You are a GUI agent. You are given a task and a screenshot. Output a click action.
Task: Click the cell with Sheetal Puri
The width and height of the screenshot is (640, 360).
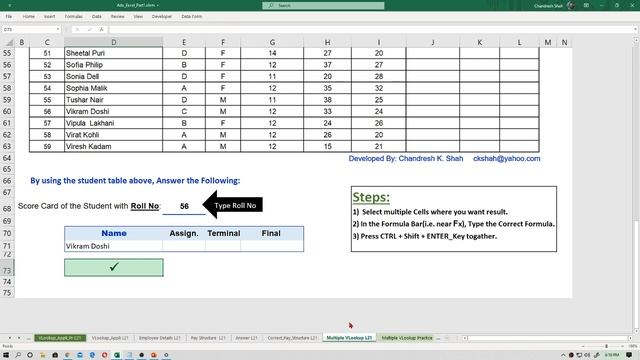113,53
